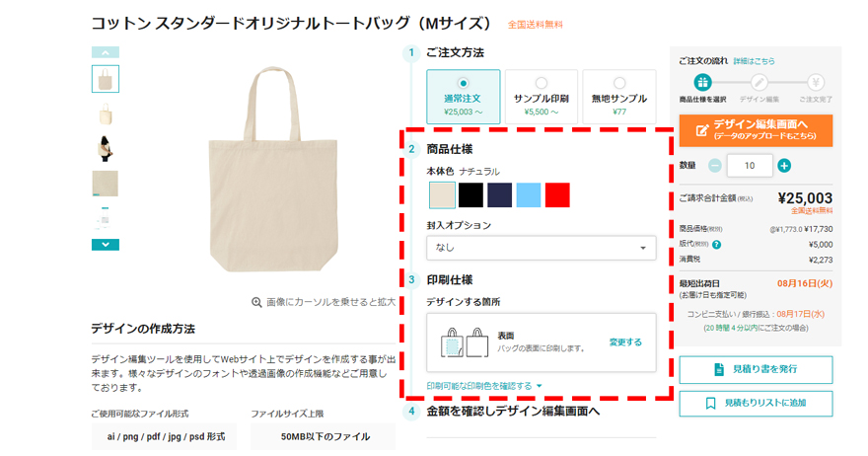The image size is (868, 456).
Task: Click 変更する for print location
Action: point(625,342)
